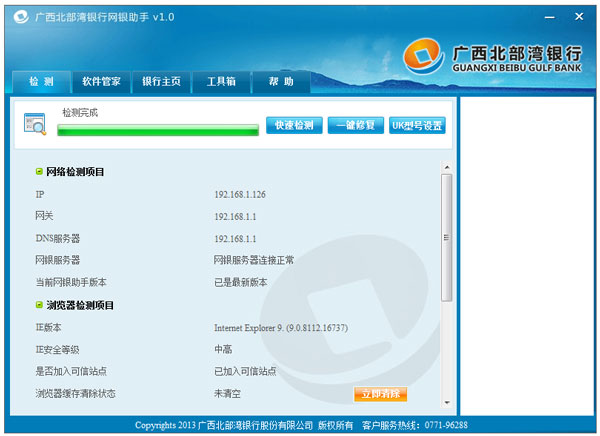This screenshot has height=436, width=600.
Task: Click 立即清除 to clear browser cache
Action: (x=380, y=394)
